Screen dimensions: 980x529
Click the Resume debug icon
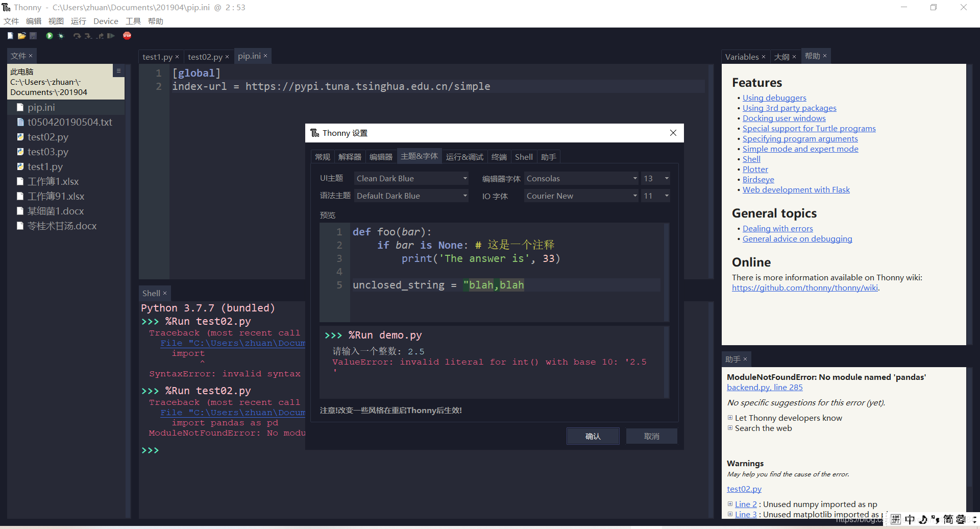coord(111,36)
